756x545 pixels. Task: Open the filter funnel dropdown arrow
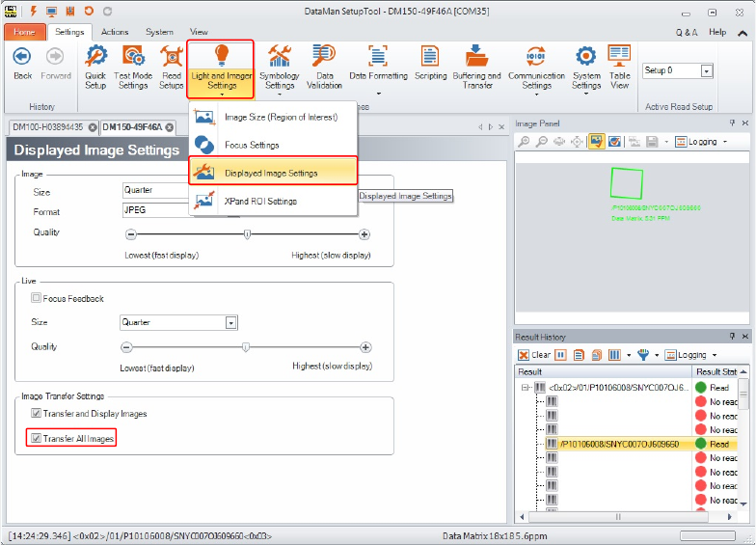point(657,355)
